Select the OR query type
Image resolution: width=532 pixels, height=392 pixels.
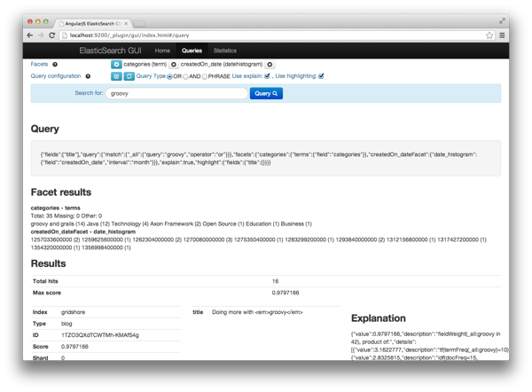169,76
